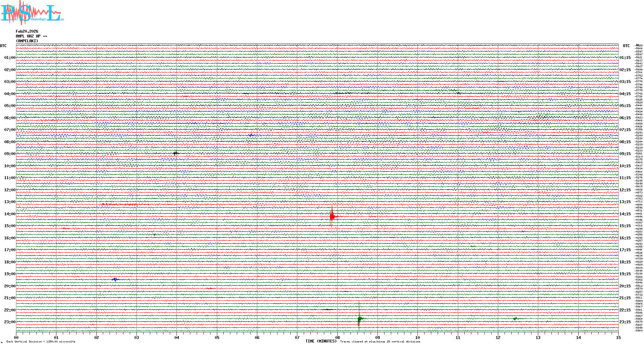Click the 23:15 hour label on right
Screen dimensions: 644x346
point(625,322)
